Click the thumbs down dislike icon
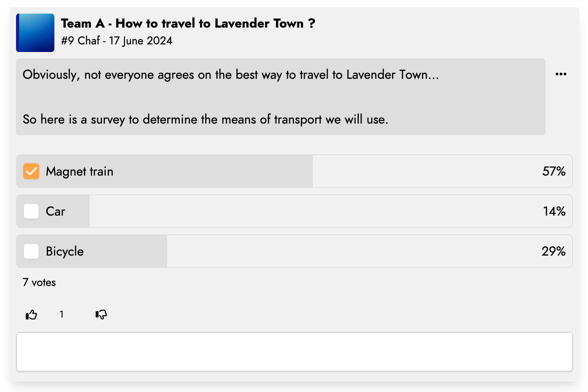Viewport: 588px width, 392px height. pos(101,315)
